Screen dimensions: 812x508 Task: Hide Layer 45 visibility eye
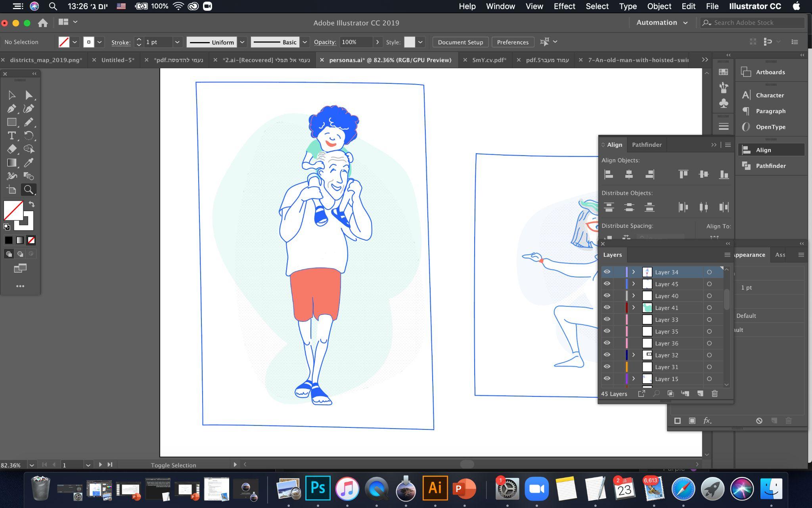pyautogui.click(x=607, y=284)
